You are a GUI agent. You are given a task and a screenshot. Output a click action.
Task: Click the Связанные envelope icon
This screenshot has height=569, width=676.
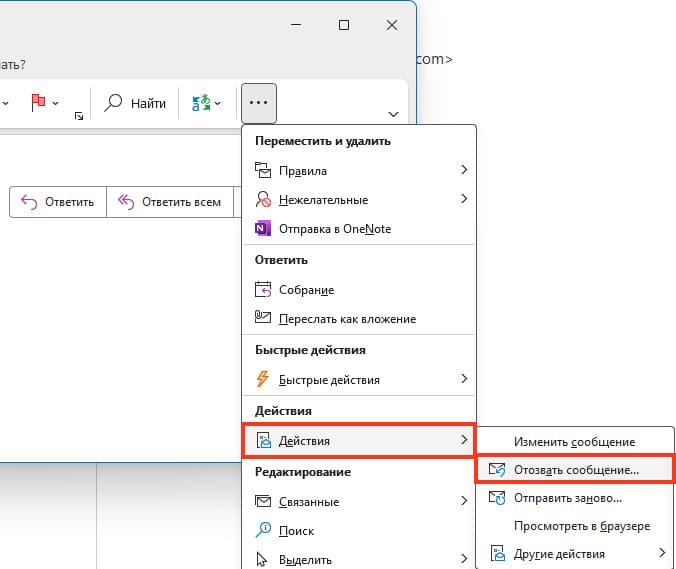tap(263, 501)
